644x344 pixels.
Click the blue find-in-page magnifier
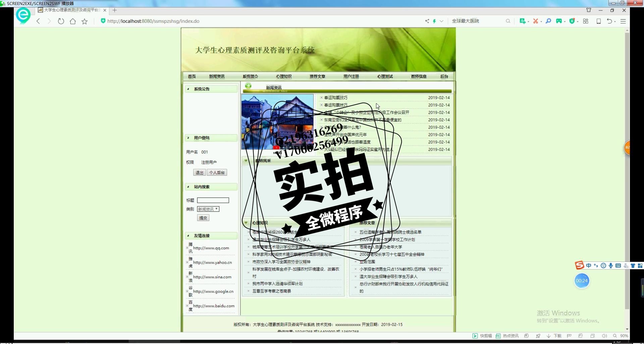[x=548, y=21]
